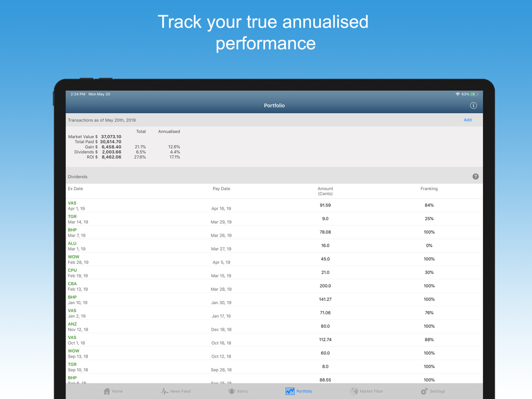
Task: Click the Franking column header
Action: (x=429, y=189)
